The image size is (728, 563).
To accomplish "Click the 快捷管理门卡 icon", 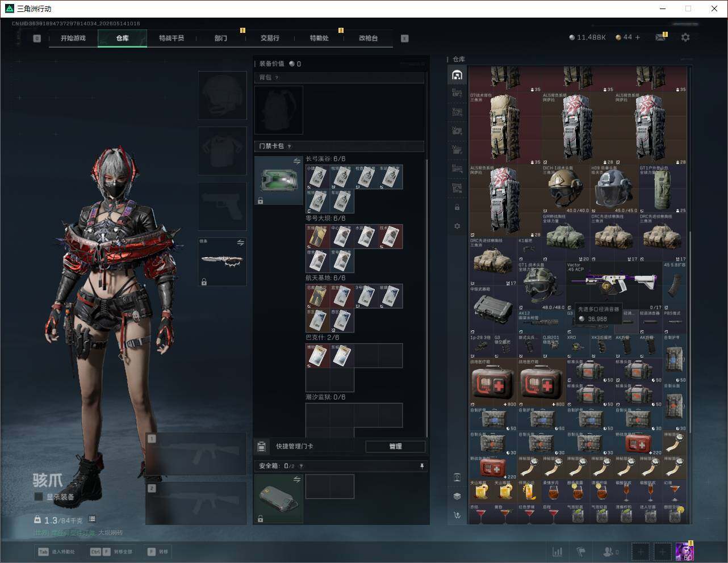I will pos(262,447).
